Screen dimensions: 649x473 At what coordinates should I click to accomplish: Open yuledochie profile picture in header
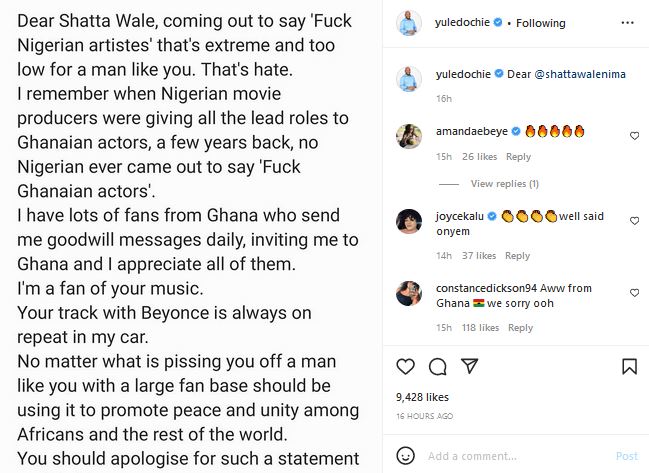[407, 21]
